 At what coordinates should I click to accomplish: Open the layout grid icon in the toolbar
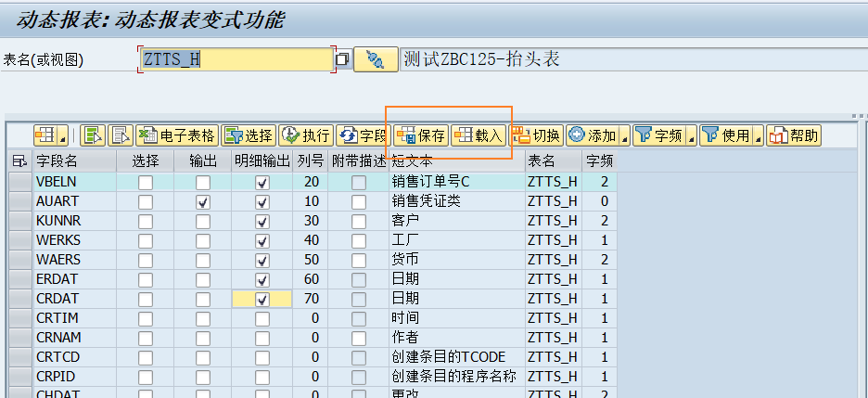coord(46,135)
